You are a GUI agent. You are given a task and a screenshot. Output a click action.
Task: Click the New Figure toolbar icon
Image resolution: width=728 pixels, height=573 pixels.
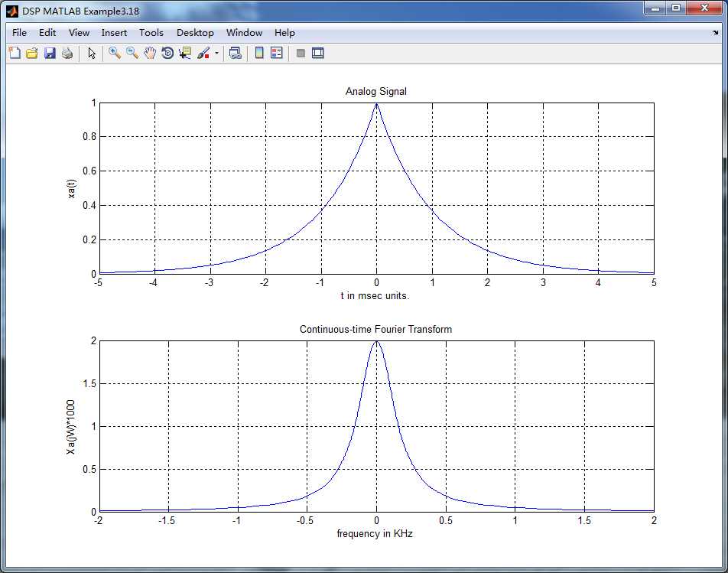(15, 53)
